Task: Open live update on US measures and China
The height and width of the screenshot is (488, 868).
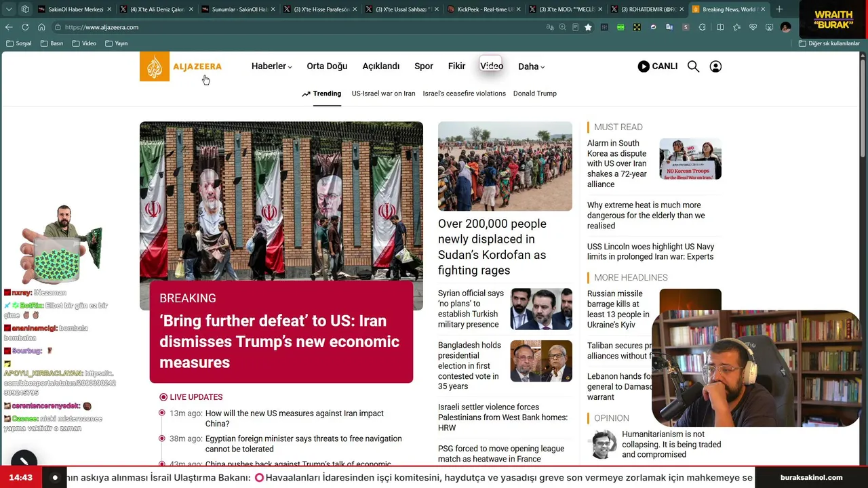Action: [x=294, y=418]
